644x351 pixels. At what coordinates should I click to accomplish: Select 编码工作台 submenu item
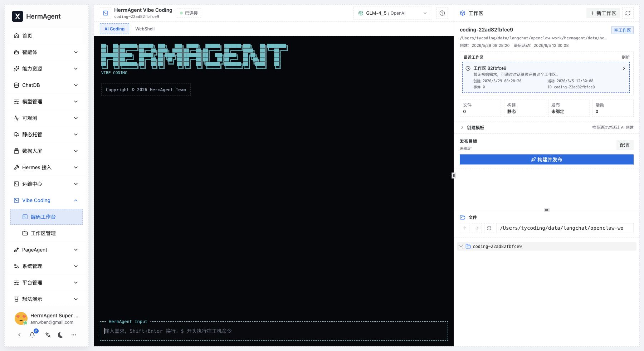47,217
